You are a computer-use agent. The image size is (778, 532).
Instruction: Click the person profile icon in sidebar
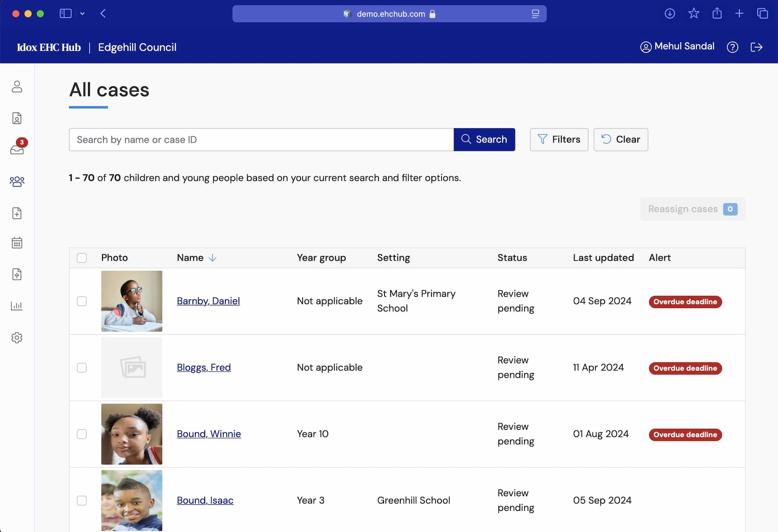(17, 87)
